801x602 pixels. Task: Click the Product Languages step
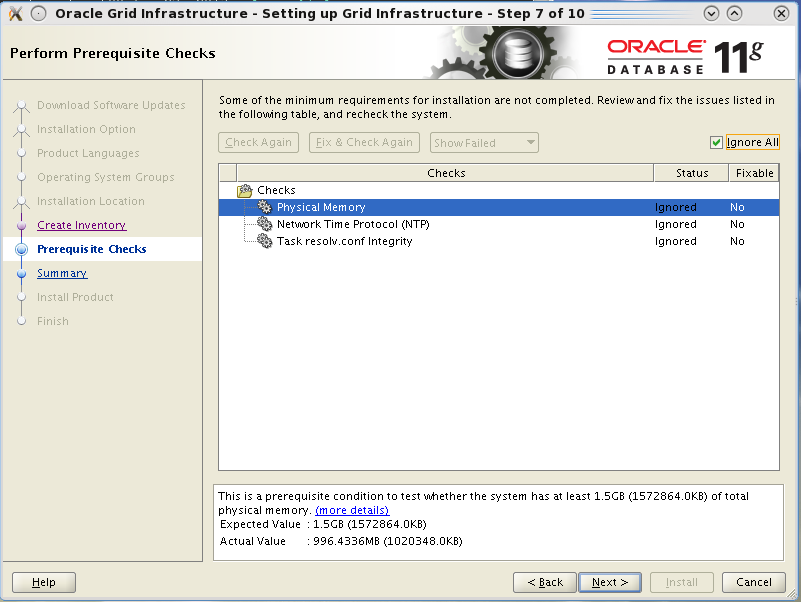coord(88,153)
